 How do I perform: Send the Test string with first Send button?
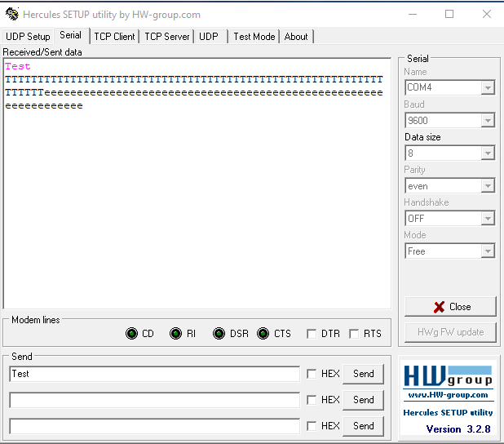(x=363, y=374)
